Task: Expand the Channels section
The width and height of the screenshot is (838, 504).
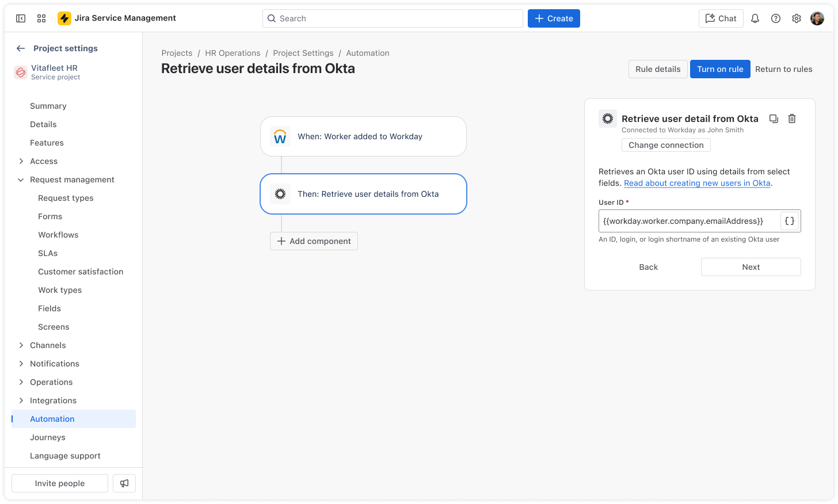Action: pyautogui.click(x=21, y=345)
